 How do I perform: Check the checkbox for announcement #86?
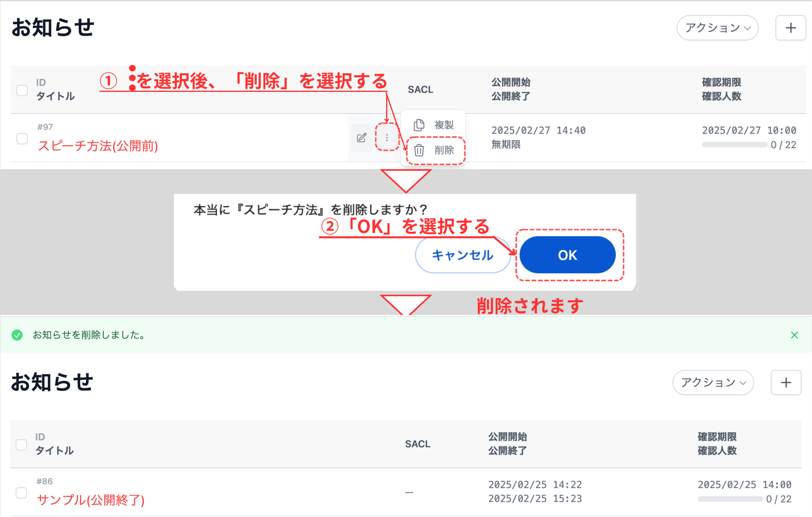tap(22, 492)
